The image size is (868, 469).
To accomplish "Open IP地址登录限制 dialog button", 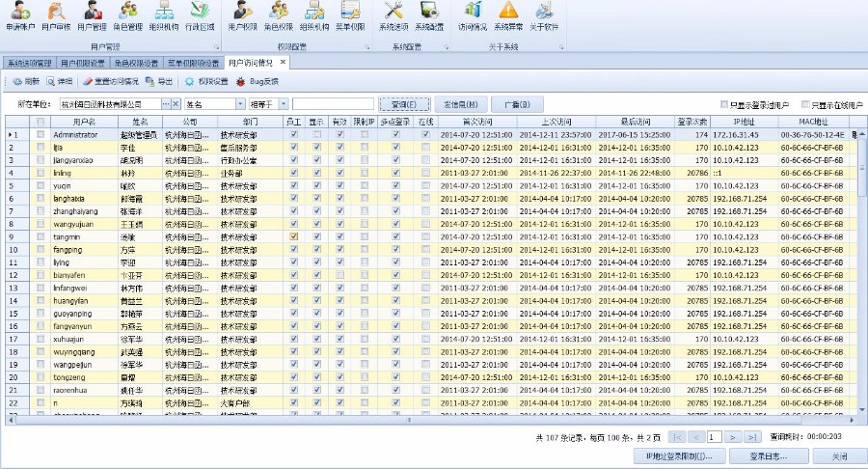I will (679, 456).
